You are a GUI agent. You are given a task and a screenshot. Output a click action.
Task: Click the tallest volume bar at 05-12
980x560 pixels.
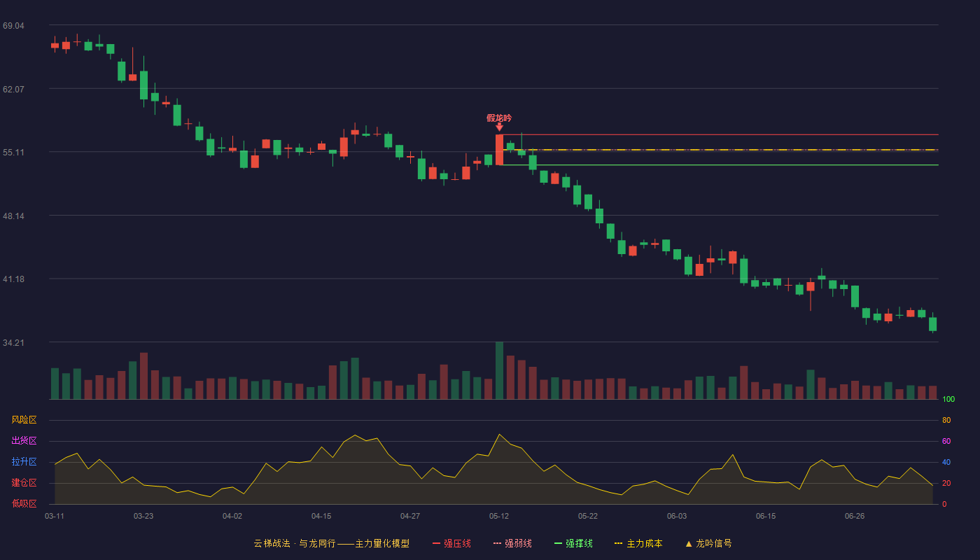[499, 370]
